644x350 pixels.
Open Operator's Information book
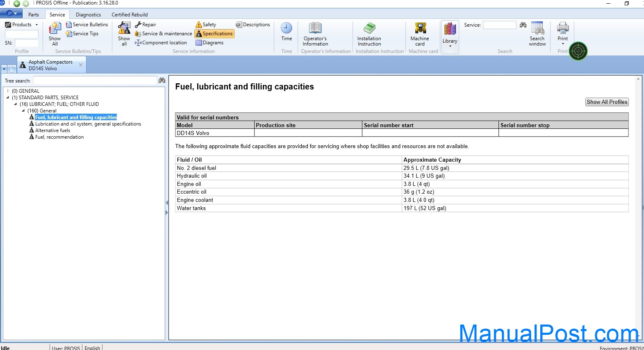click(x=315, y=34)
